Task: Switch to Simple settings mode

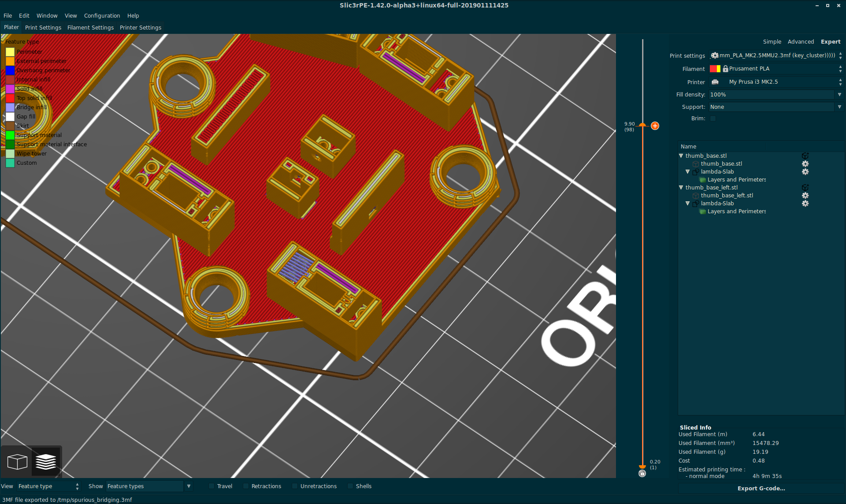Action: coord(772,41)
